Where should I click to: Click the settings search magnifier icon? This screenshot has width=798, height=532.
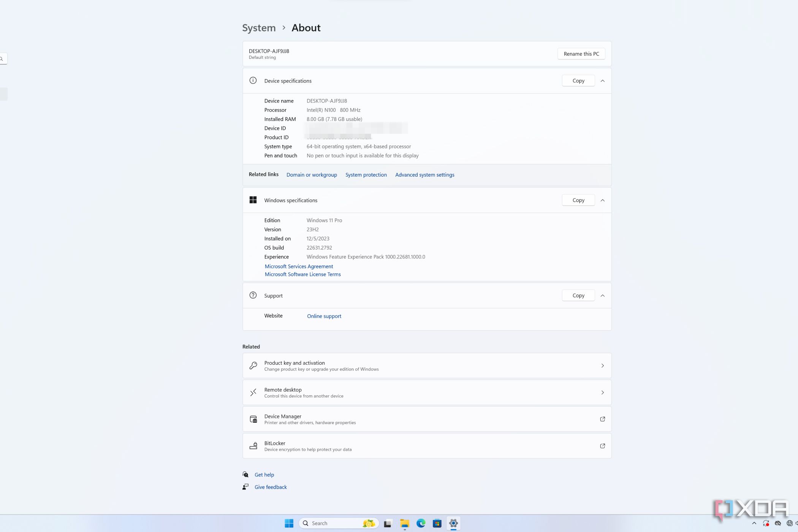(2, 59)
